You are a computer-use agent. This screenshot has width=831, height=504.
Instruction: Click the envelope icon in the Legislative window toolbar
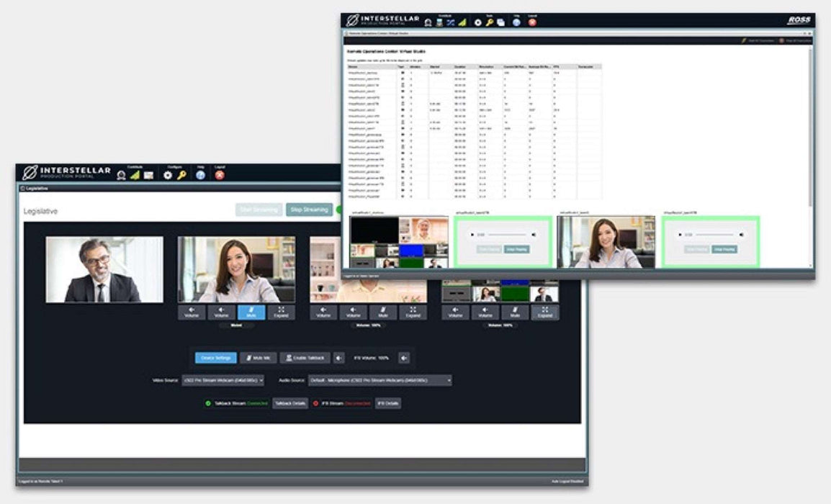click(148, 175)
